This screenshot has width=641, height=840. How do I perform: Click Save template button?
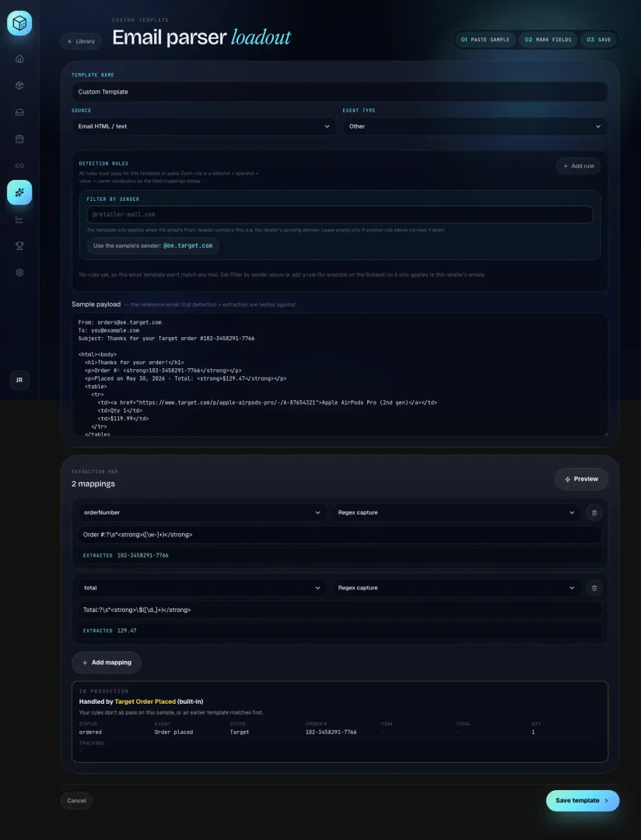[x=583, y=801]
